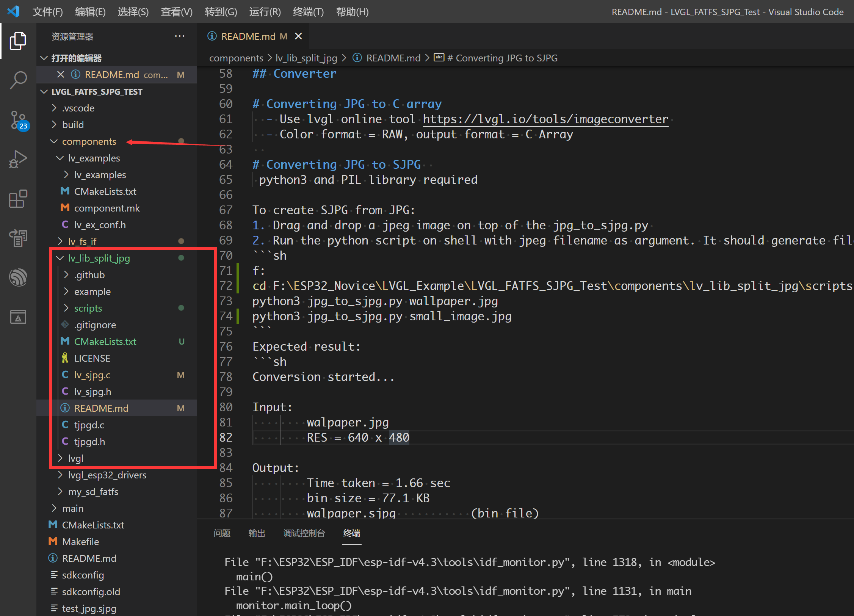Screen dimensions: 854x616
Task: Click the references notebook icon in activity bar
Action: (x=17, y=238)
